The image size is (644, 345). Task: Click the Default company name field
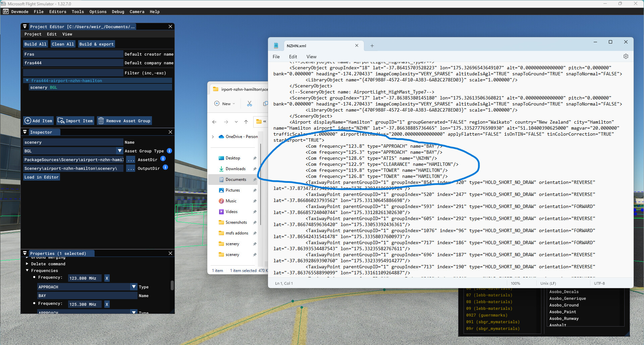click(x=73, y=63)
